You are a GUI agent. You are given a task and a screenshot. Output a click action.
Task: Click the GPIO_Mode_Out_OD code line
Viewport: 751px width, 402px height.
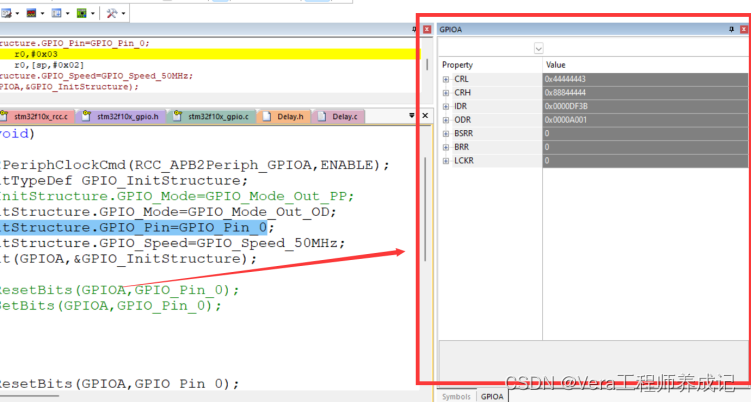point(168,211)
